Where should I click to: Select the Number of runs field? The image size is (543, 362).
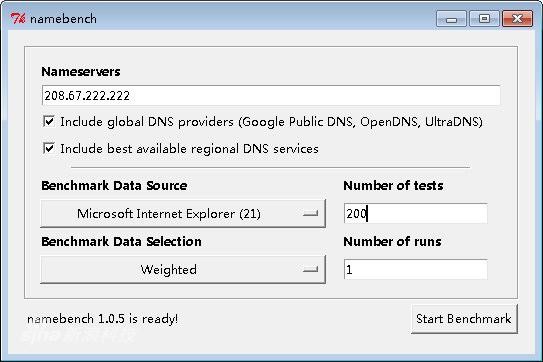(416, 270)
